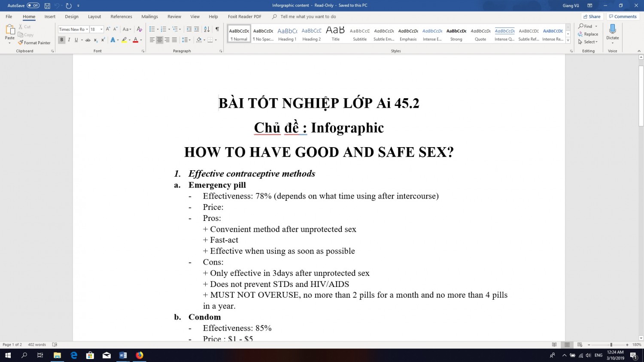Click the Share button
Image resolution: width=644 pixels, height=362 pixels.
(x=592, y=17)
